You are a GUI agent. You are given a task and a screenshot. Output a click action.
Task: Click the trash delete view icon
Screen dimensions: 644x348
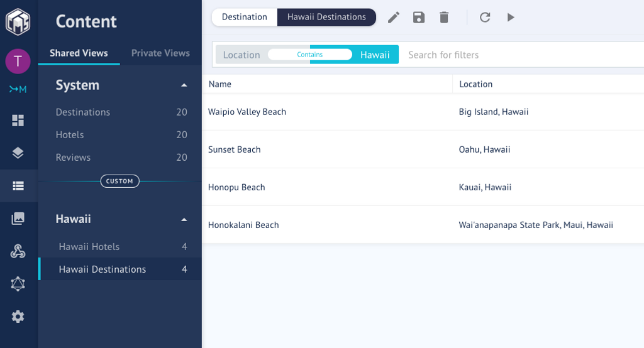(x=444, y=17)
